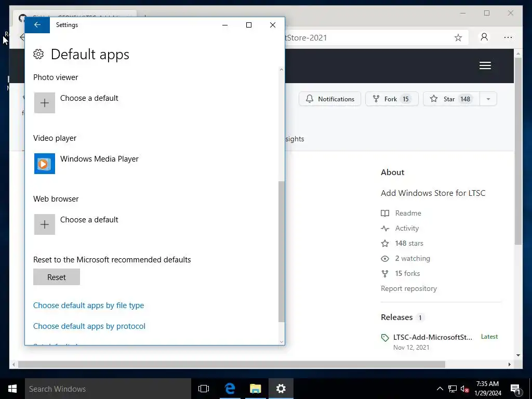
Task: Open Choose default apps by file type
Action: click(x=88, y=305)
